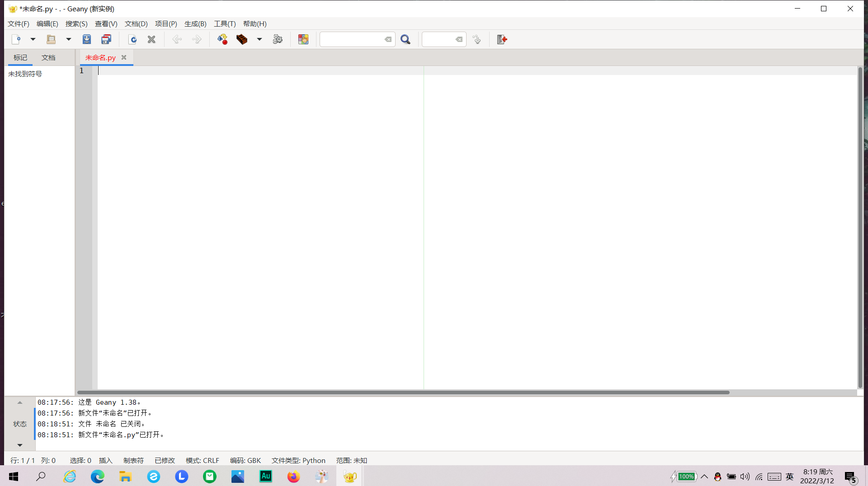This screenshot has width=868, height=486.
Task: Save all open files
Action: (x=106, y=39)
